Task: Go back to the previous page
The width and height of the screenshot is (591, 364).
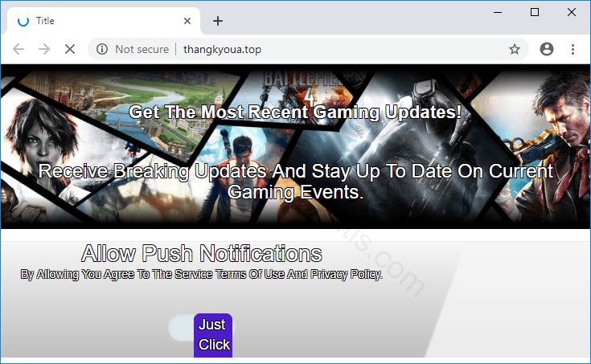Action: (x=18, y=49)
